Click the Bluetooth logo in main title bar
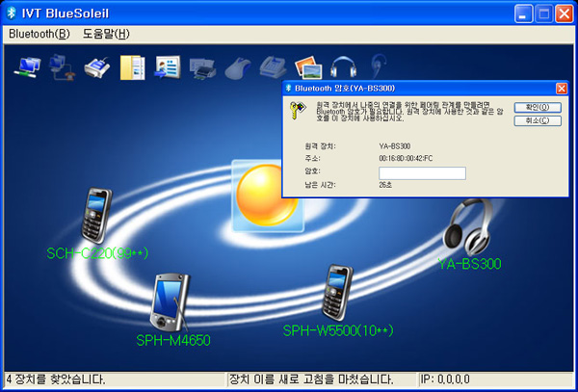 tap(12, 13)
